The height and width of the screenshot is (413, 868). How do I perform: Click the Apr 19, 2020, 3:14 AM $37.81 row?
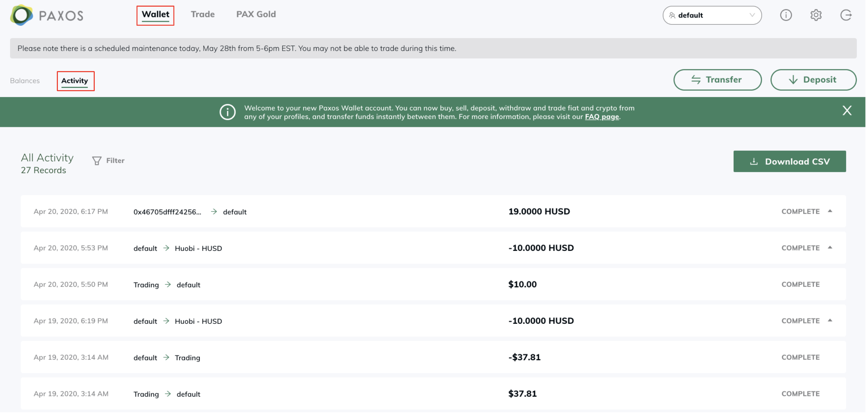point(433,394)
